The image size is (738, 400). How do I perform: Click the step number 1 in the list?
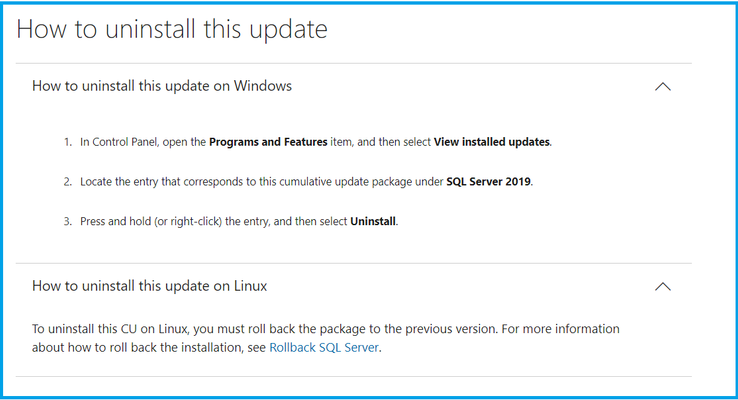tap(68, 142)
